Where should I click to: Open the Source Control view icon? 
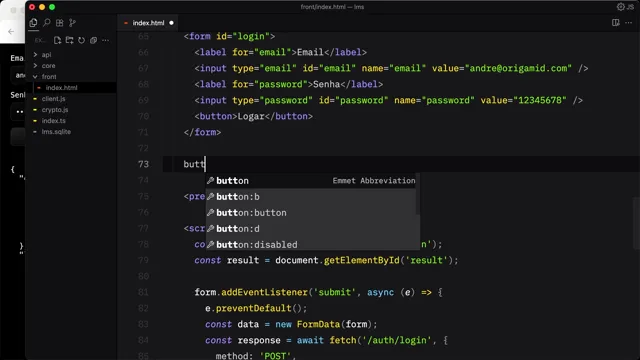72,23
